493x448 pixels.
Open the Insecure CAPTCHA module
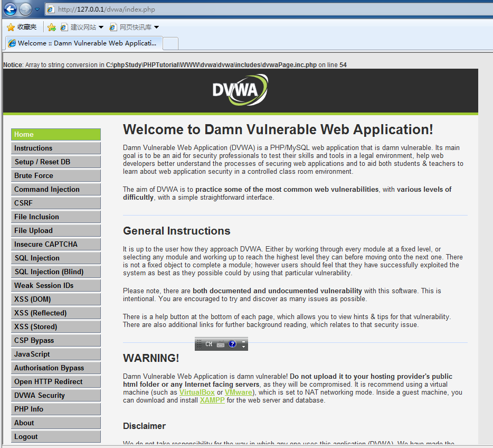click(56, 244)
